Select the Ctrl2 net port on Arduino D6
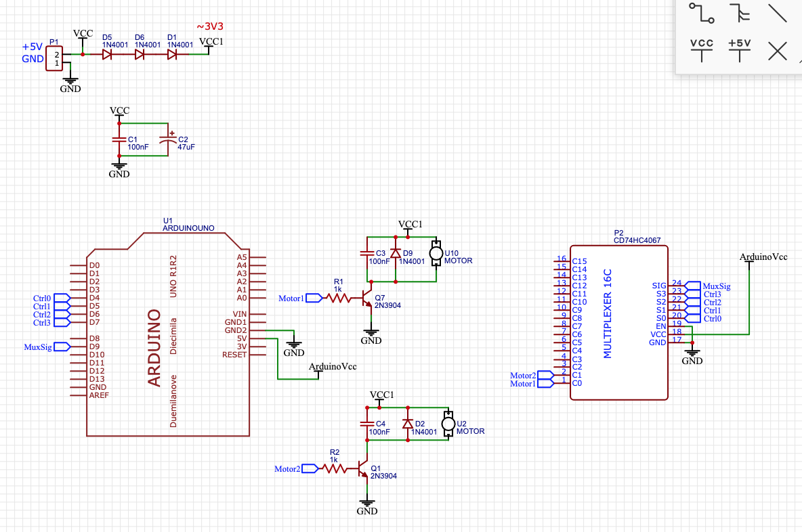 point(62,314)
